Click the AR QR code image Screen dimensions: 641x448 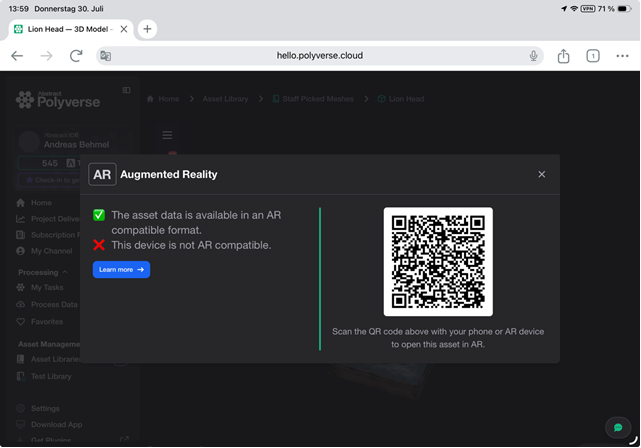click(438, 262)
